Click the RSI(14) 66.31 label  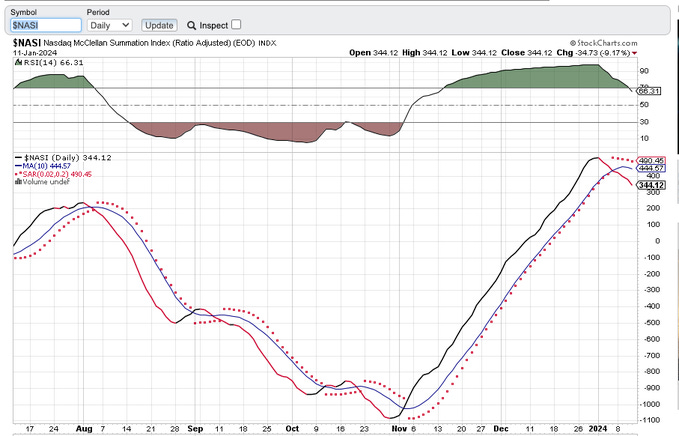pyautogui.click(x=53, y=62)
